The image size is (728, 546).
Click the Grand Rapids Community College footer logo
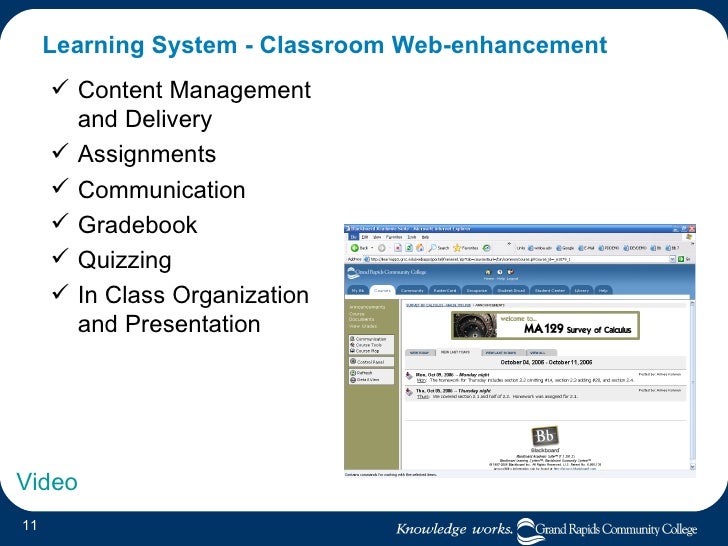pos(607,530)
